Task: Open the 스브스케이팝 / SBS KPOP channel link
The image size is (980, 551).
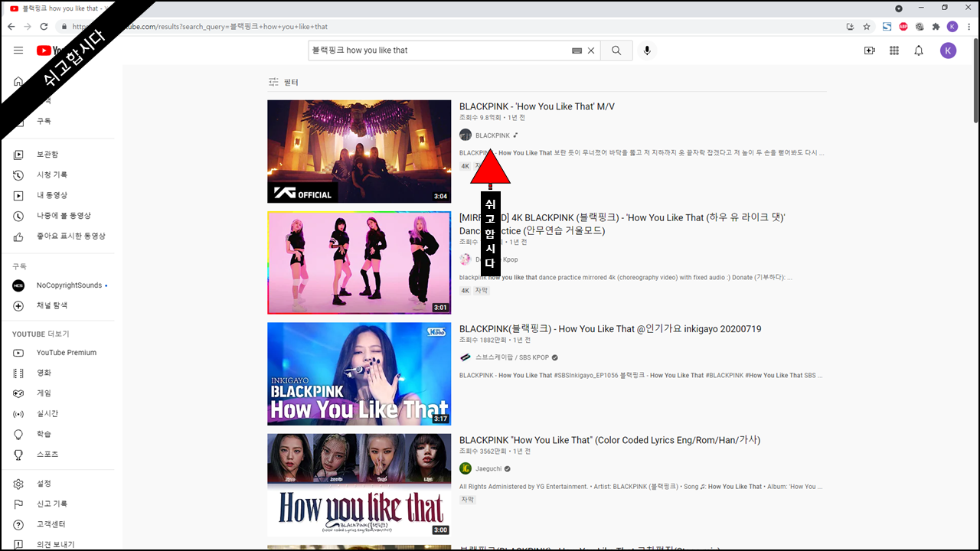Action: [512, 357]
